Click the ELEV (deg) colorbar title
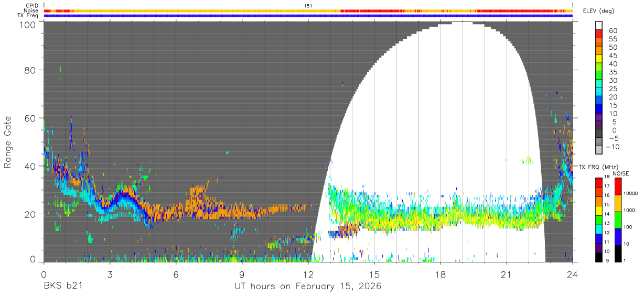The width and height of the screenshot is (644, 297). [x=599, y=11]
